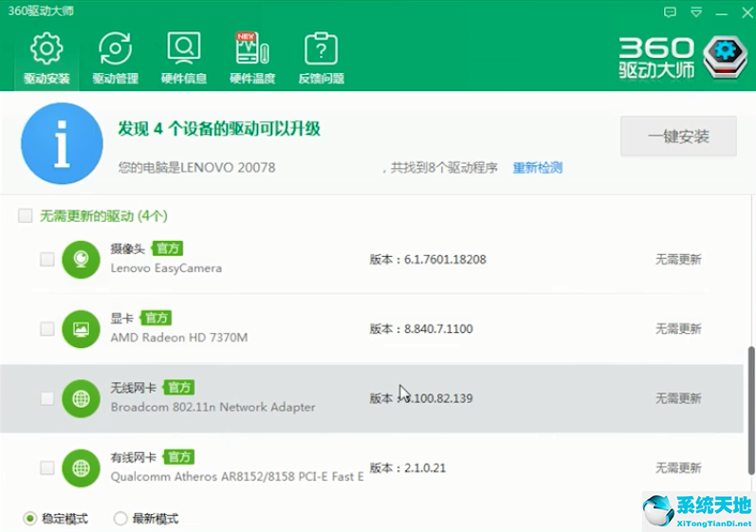Click 官方 badge beside 有线网卡
The height and width of the screenshot is (532, 756).
click(x=179, y=457)
